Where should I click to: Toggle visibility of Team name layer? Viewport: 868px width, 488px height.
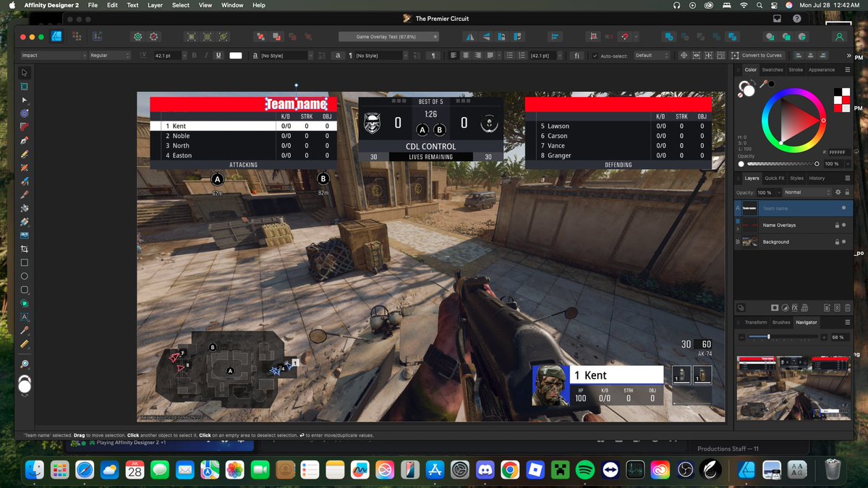[843, 208]
